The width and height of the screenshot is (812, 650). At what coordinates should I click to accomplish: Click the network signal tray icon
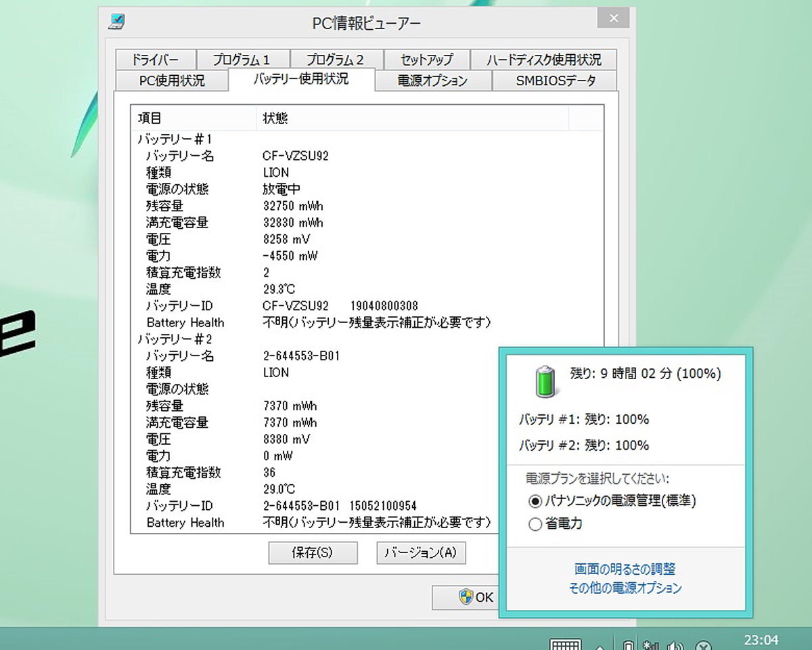coord(650,645)
